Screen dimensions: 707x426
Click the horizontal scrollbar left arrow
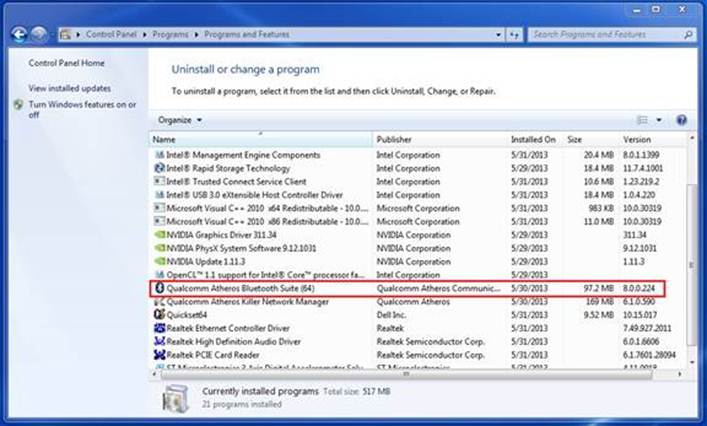click(155, 374)
